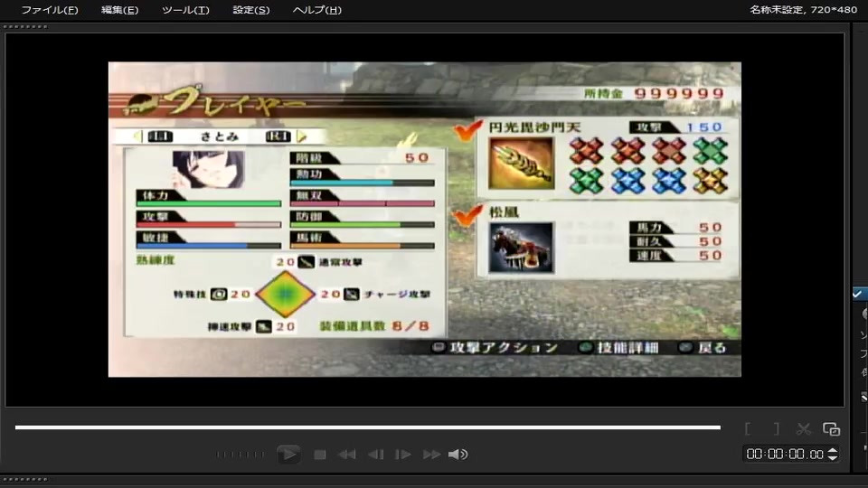Fast forward using the double-right-arrow button
Screen dimensions: 868x488
click(431, 455)
